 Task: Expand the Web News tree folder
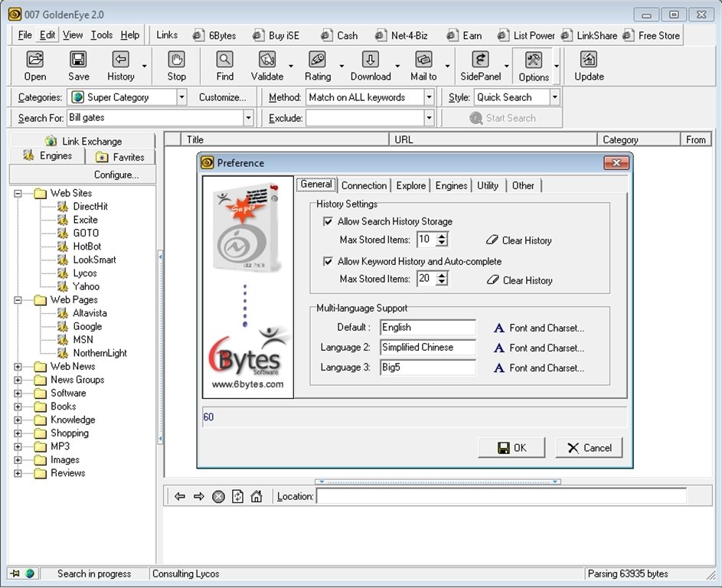[18, 367]
